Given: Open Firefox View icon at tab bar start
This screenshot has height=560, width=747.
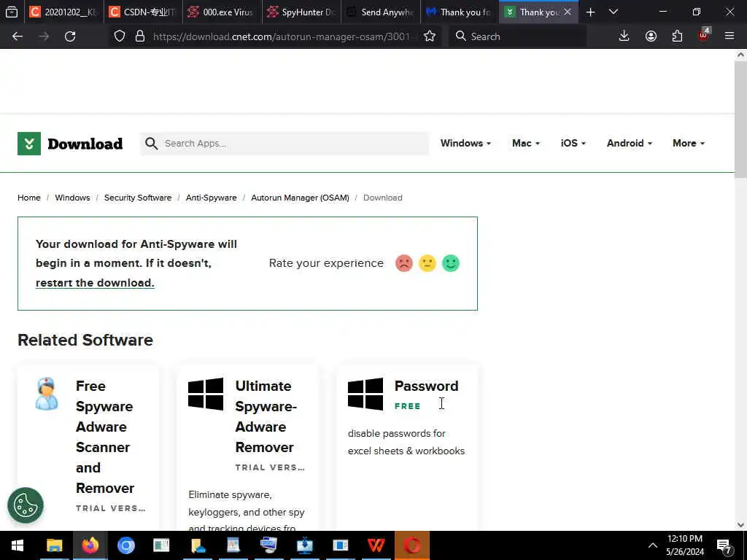Looking at the screenshot, I should coord(12,12).
